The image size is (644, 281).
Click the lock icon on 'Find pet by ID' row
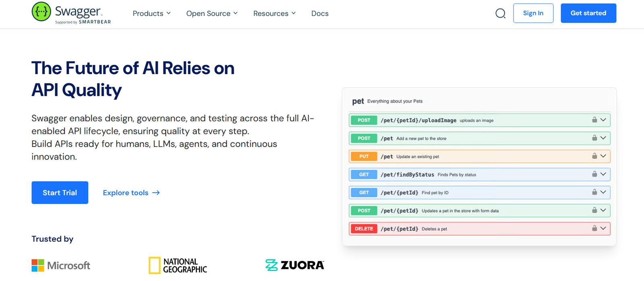(x=594, y=192)
